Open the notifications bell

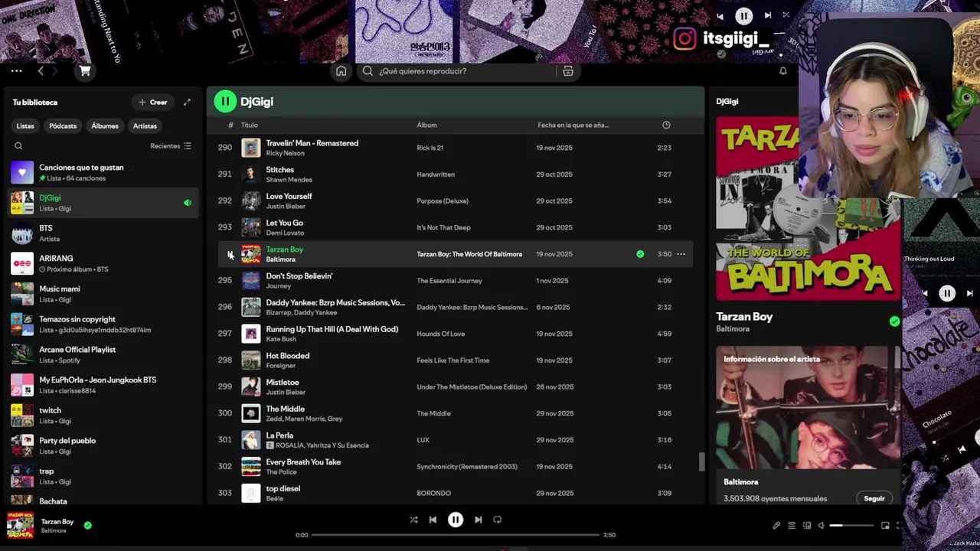tap(783, 71)
